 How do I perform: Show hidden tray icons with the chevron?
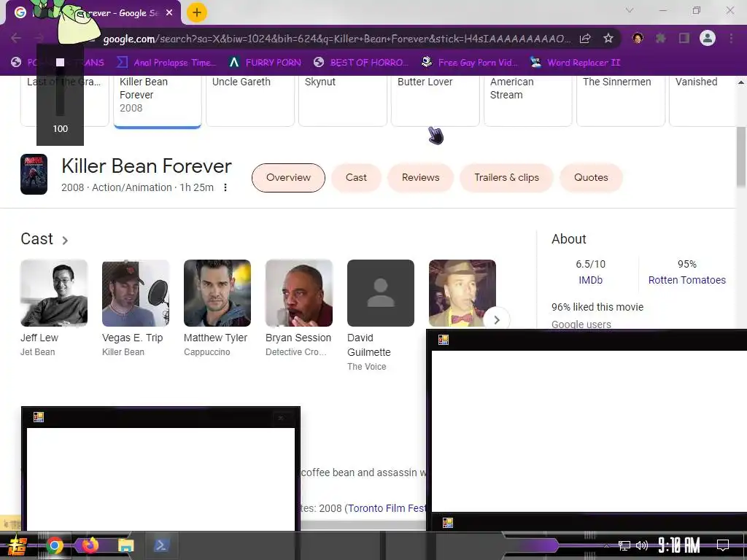pyautogui.click(x=606, y=545)
